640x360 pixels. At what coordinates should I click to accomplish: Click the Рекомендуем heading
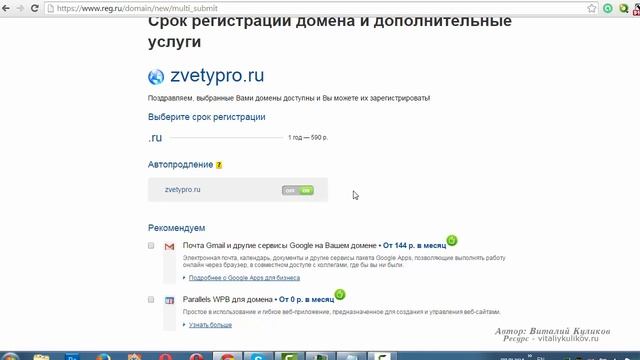[x=176, y=228]
